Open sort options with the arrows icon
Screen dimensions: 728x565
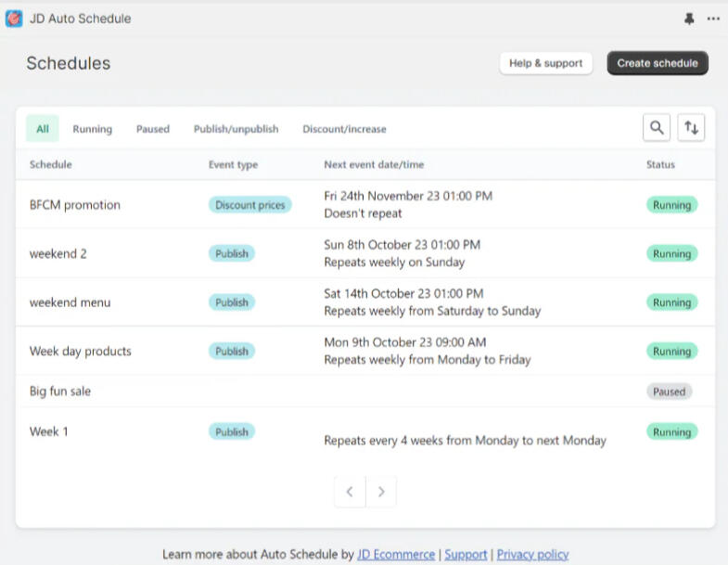(691, 128)
